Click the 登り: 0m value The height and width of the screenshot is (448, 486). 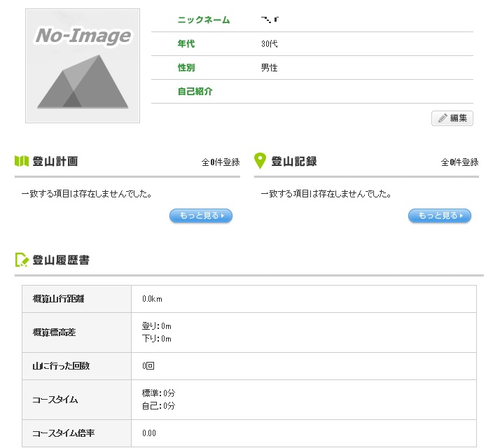(x=157, y=326)
